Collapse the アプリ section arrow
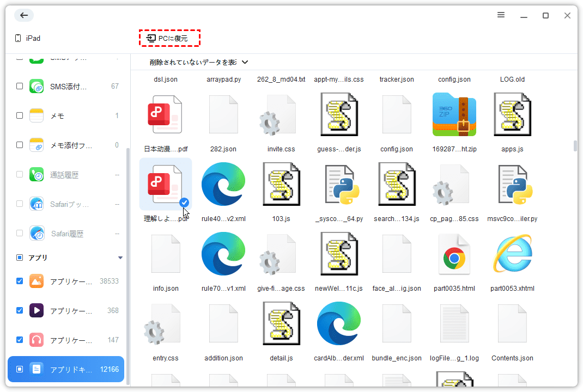The image size is (583, 392). pos(120,258)
